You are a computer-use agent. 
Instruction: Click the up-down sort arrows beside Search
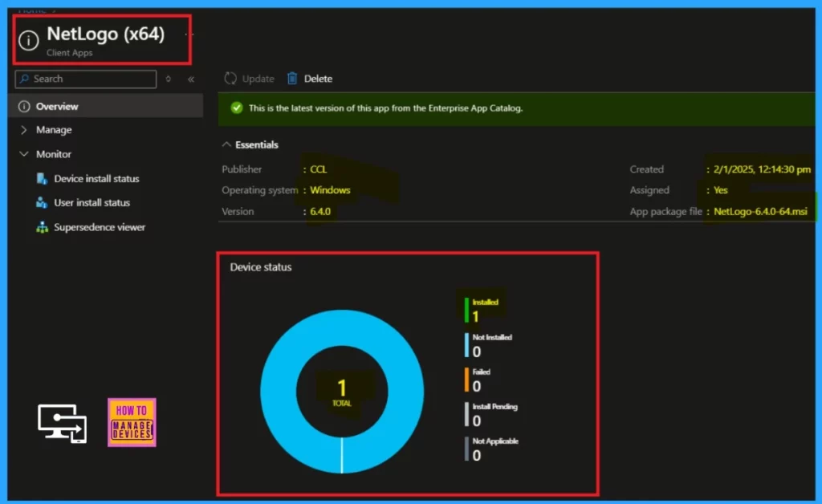(169, 79)
